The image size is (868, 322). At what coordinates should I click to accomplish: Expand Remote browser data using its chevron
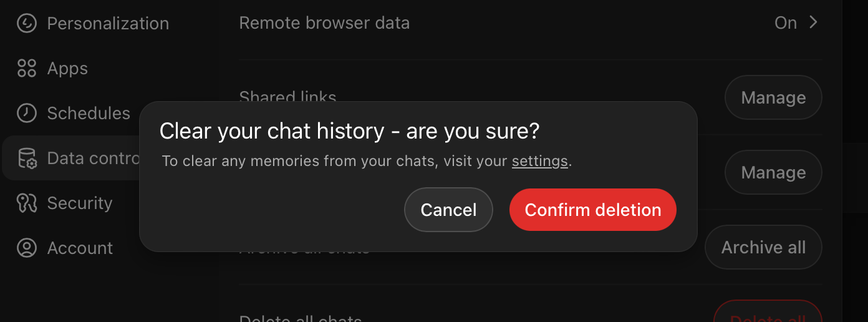pyautogui.click(x=813, y=23)
